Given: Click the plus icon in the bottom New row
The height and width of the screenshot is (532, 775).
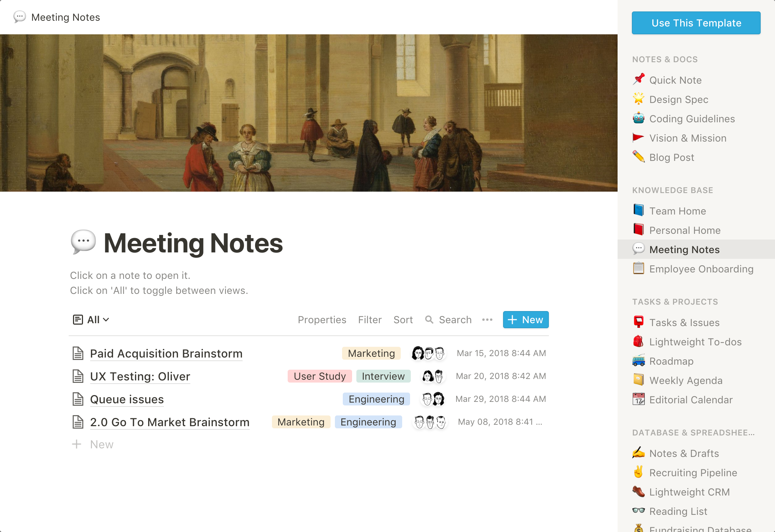Looking at the screenshot, I should [77, 444].
